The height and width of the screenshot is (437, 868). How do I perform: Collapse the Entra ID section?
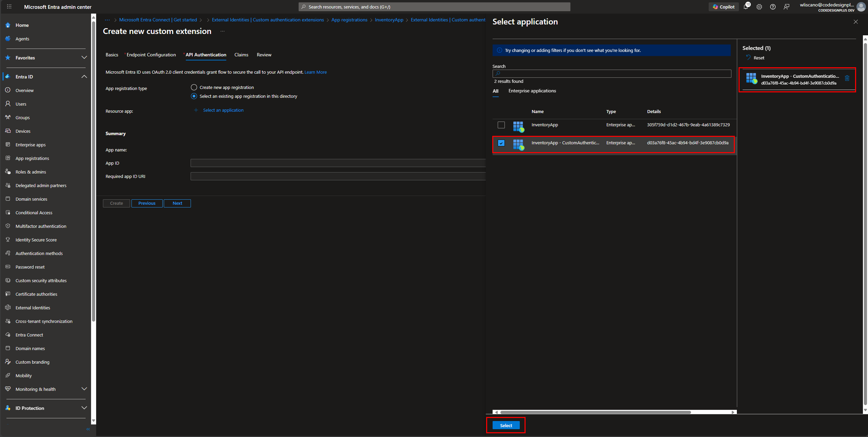pos(84,77)
